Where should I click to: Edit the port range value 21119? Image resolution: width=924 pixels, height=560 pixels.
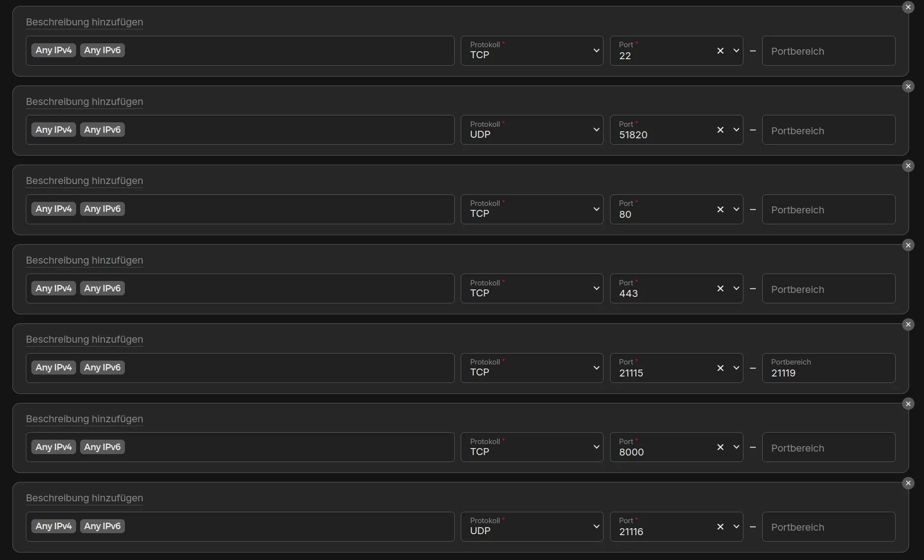[828, 368]
